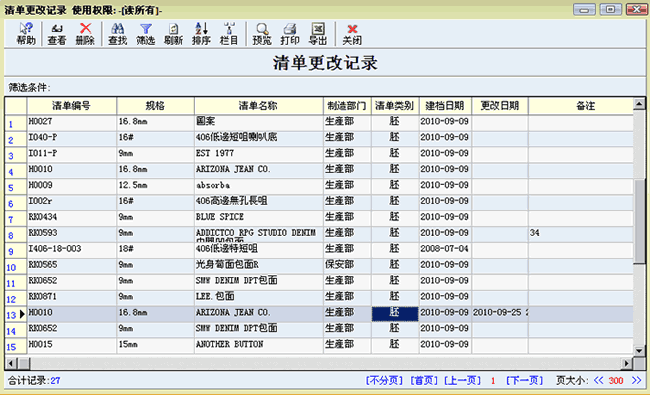Open 排序 sort options

201,34
